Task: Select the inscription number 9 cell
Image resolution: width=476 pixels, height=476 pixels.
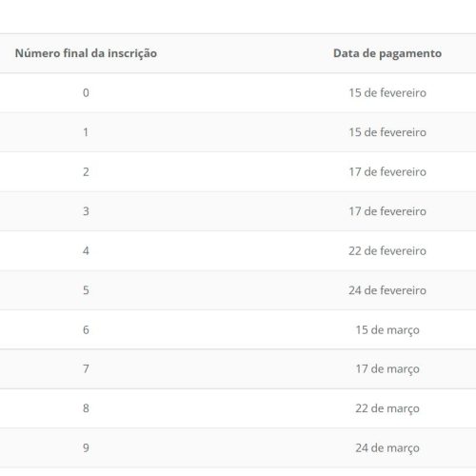Action: point(86,447)
